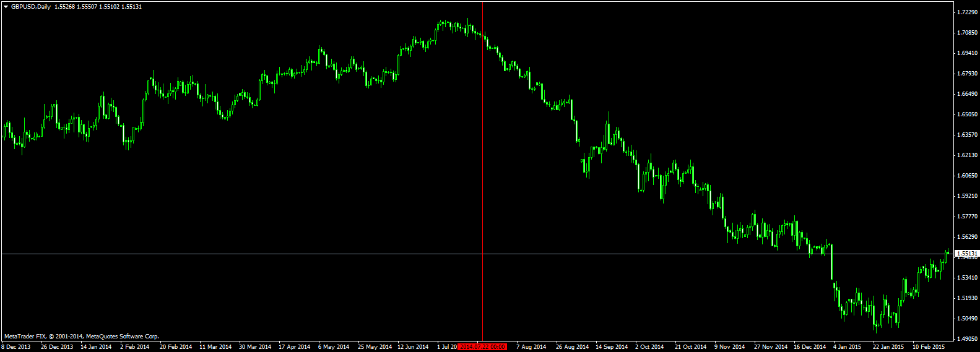This screenshot has height=352, width=980.
Task: Click the GBPUSD,Daily chart title
Action: [x=31, y=6]
